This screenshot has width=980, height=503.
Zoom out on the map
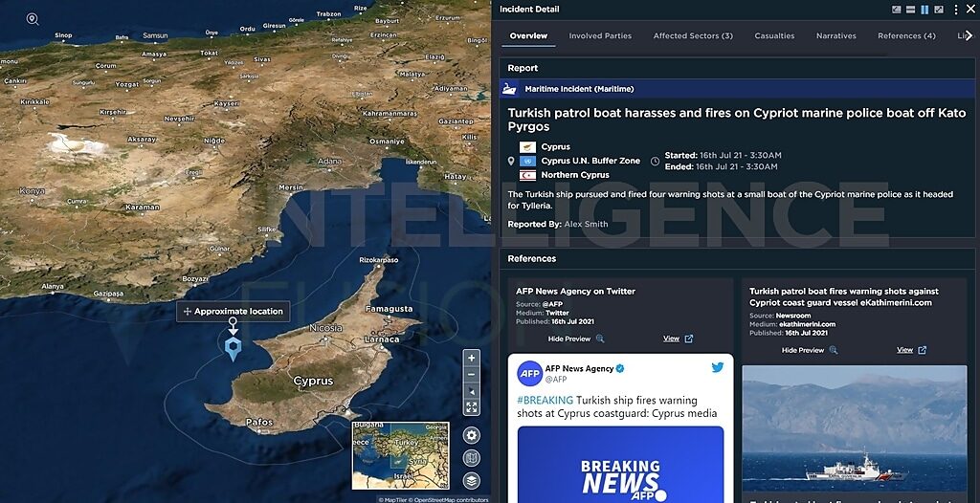click(x=471, y=374)
